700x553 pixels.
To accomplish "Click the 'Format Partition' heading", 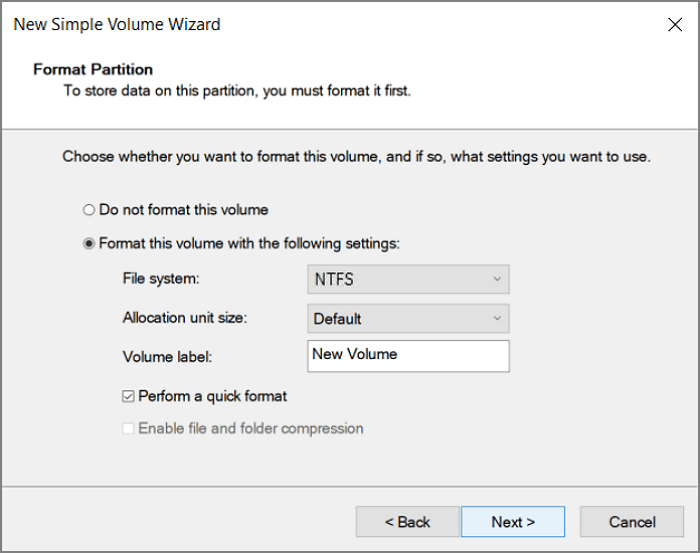I will tap(93, 70).
